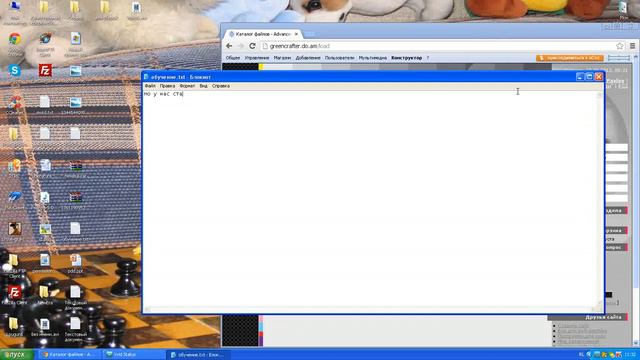Open the FileZilla Client desktop shortcut
The image size is (640, 360).
15,292
